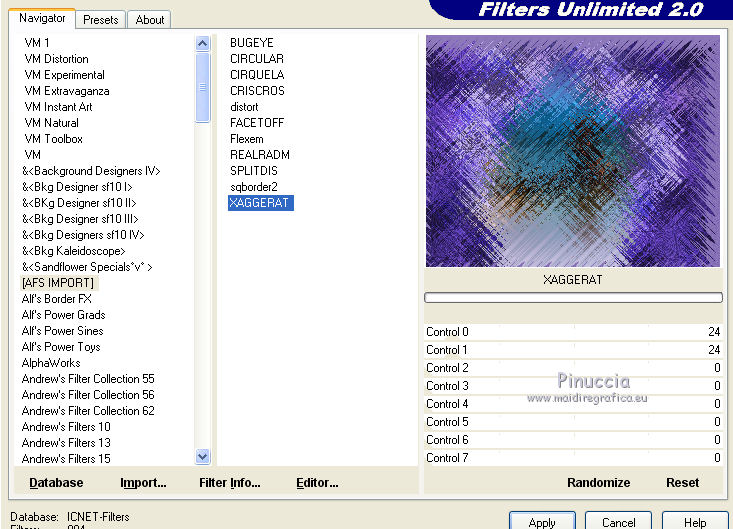Select the VM Experimental category
733x529 pixels.
[65, 75]
